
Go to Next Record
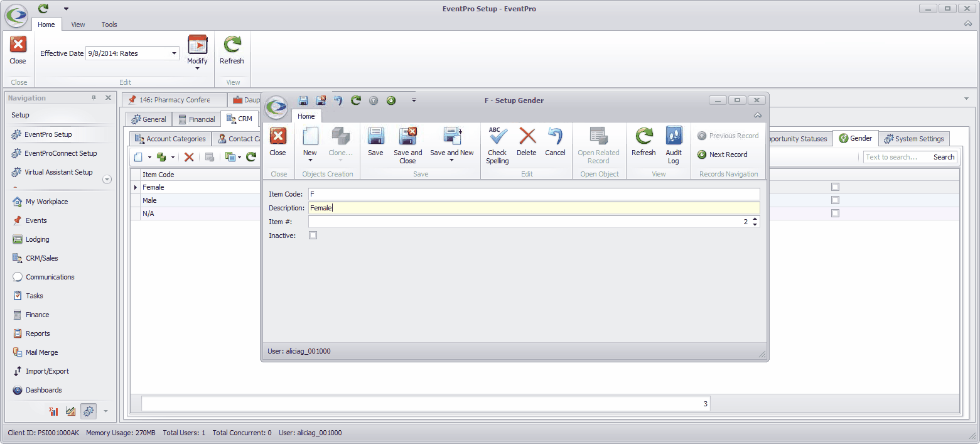tap(723, 154)
